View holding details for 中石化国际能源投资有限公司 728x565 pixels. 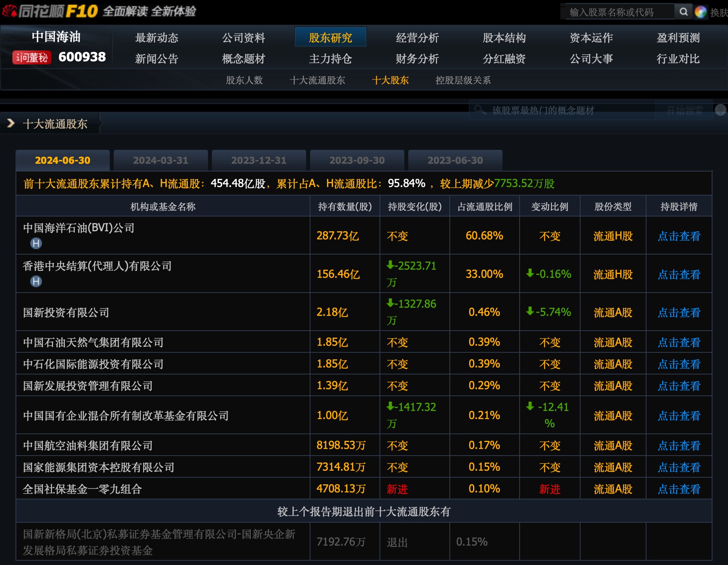(x=679, y=364)
